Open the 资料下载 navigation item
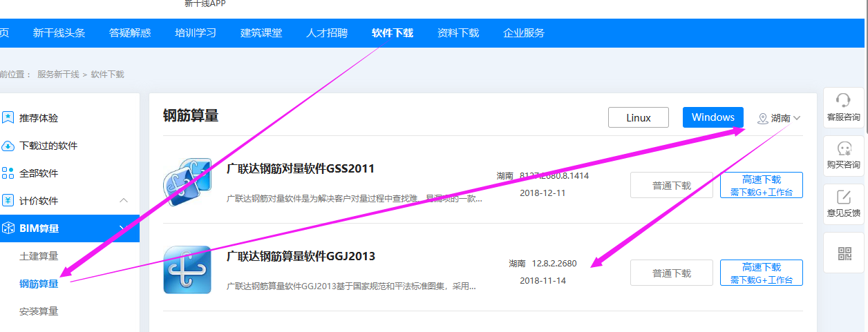Viewport: 868px width, 332px height. tap(458, 32)
